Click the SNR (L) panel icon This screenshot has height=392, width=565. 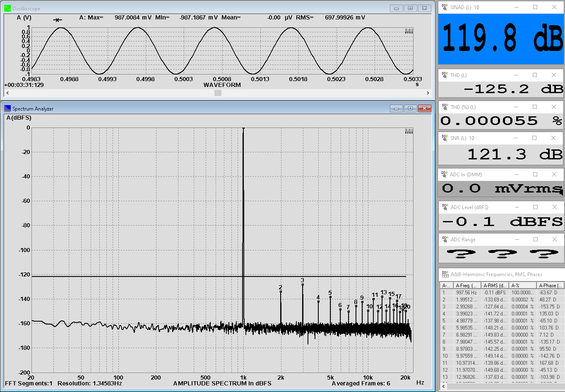[445, 138]
